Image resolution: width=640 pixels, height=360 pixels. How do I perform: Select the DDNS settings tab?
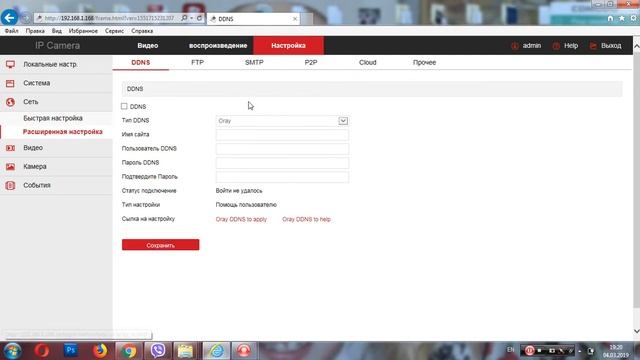click(x=141, y=62)
